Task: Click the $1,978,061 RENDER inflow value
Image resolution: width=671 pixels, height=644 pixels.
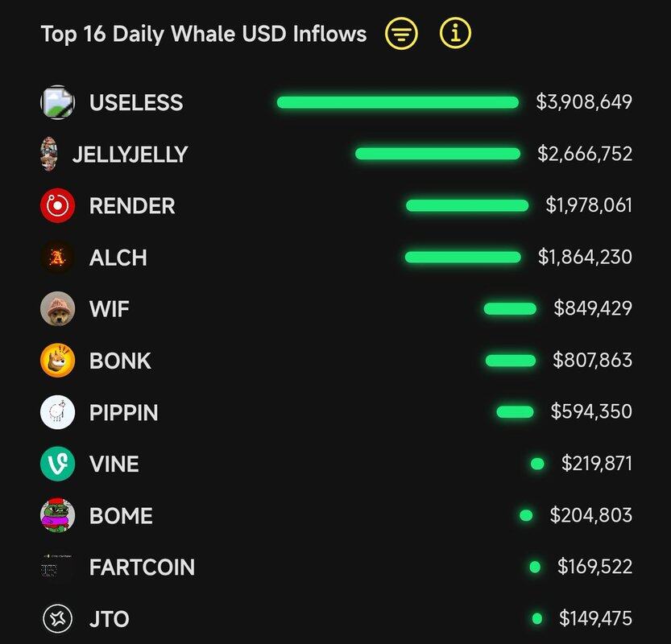Action: point(589,205)
